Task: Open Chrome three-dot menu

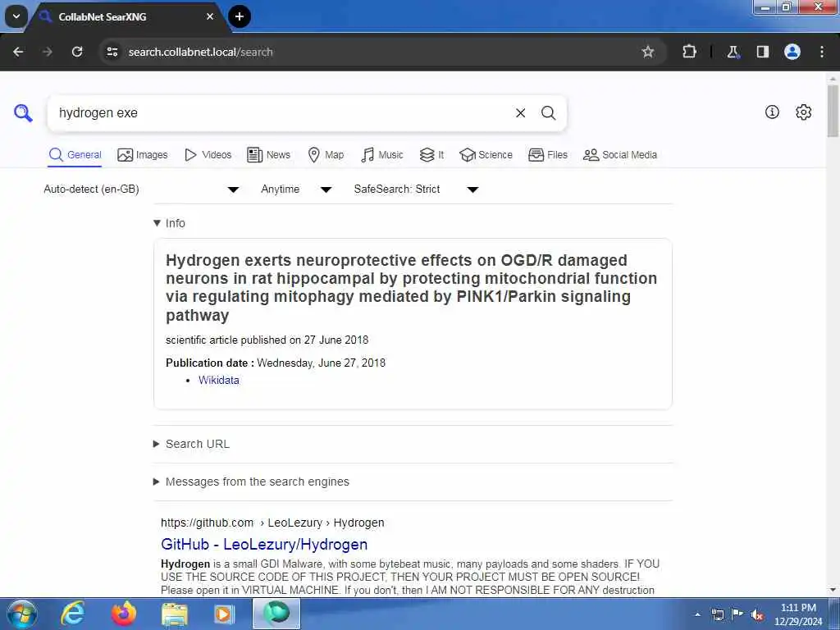Action: [822, 52]
